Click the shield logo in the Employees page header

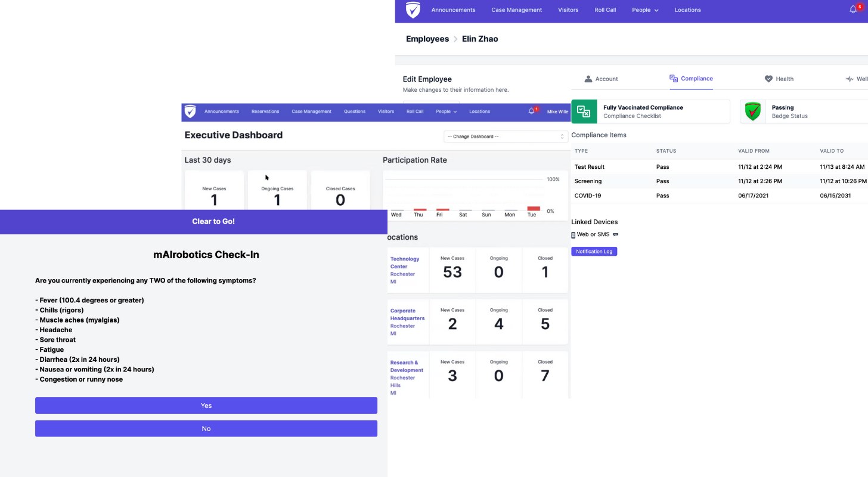click(413, 10)
